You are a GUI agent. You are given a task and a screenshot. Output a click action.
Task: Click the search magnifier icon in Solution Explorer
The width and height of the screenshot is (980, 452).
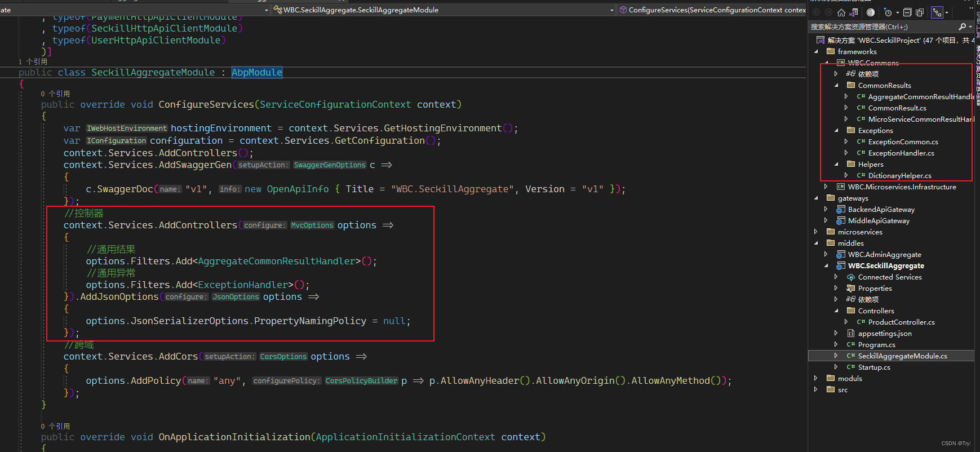point(963,26)
